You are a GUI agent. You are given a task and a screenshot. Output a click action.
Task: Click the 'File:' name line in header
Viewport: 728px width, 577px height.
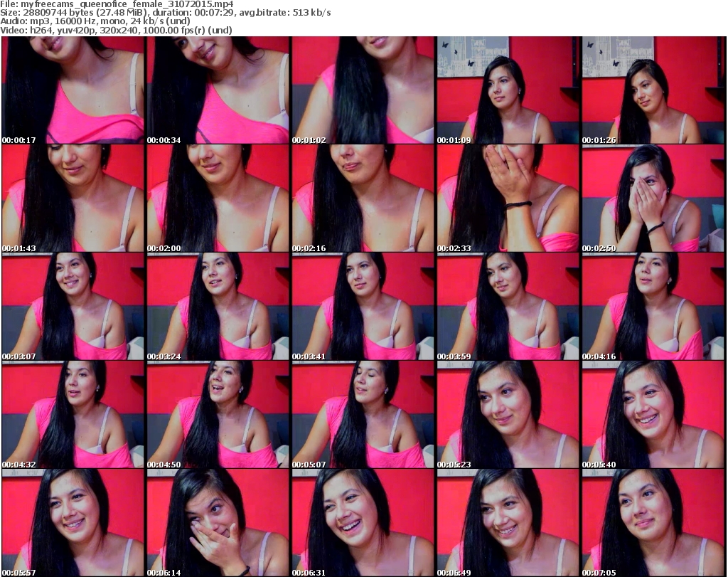[x=117, y=4]
